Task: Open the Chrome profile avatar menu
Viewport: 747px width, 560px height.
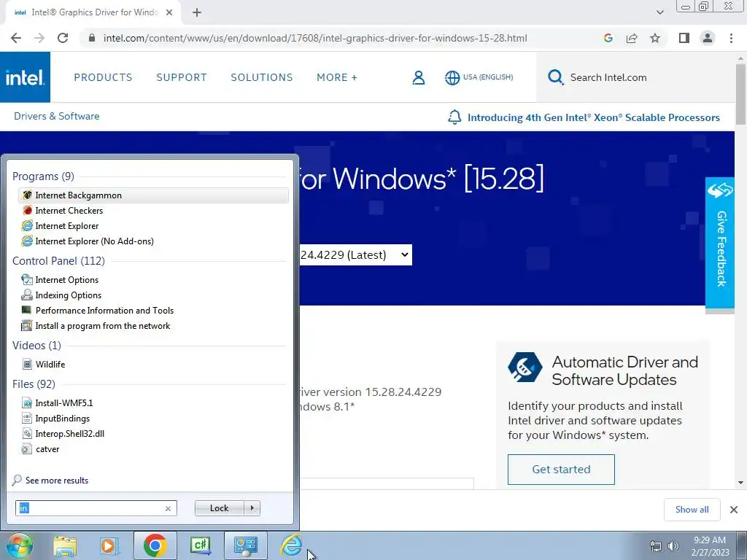Action: [x=708, y=38]
